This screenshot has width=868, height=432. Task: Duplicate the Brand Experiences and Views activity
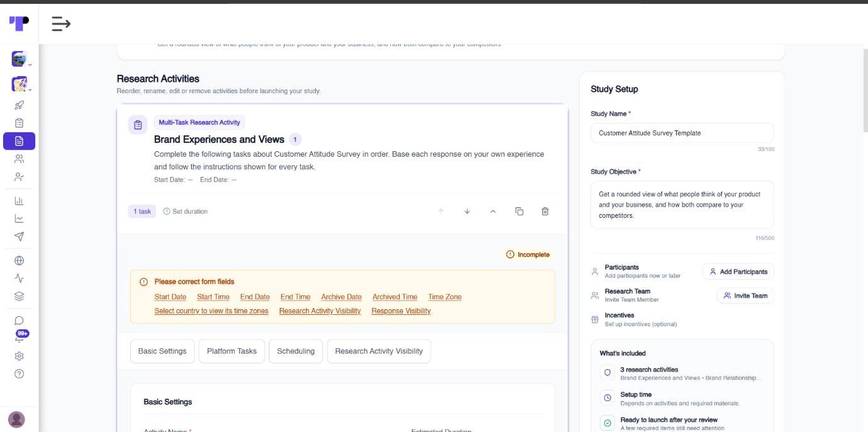(519, 212)
